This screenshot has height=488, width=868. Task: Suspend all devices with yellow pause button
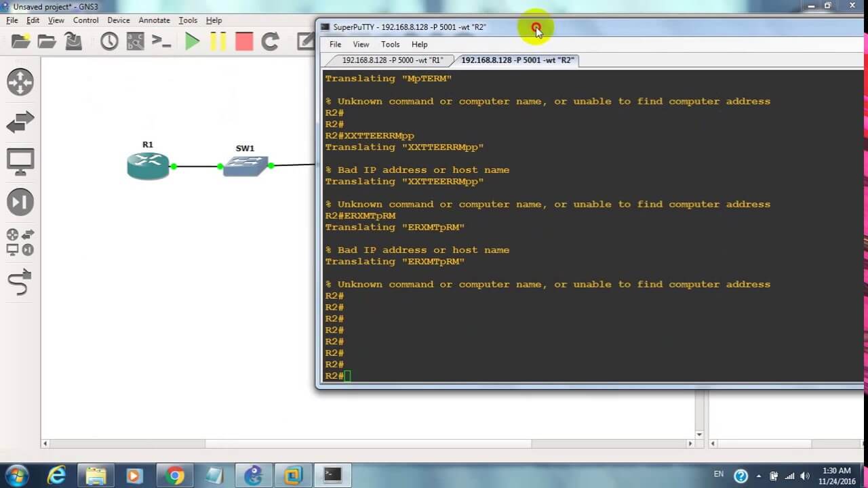[218, 41]
